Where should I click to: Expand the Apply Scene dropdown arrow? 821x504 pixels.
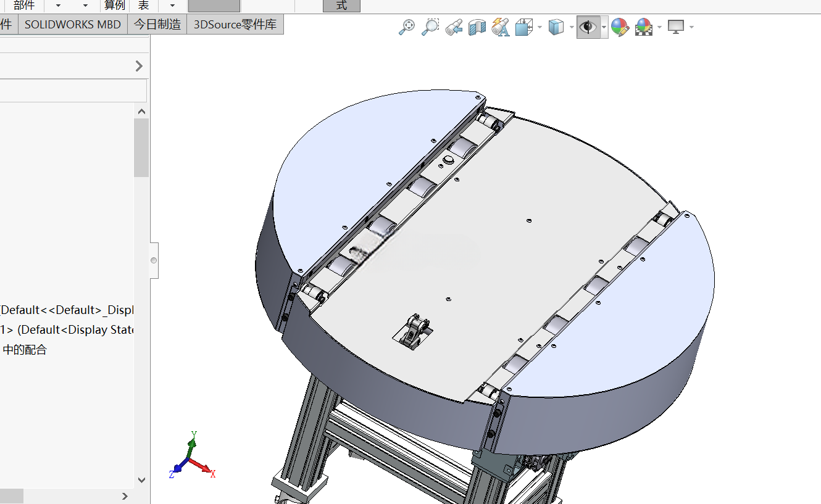[x=660, y=27]
